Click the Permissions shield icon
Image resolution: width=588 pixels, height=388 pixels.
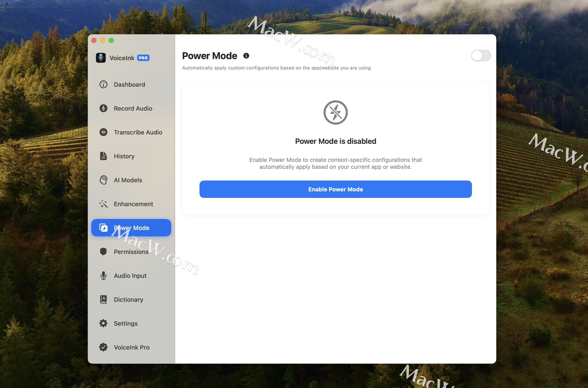(x=104, y=252)
